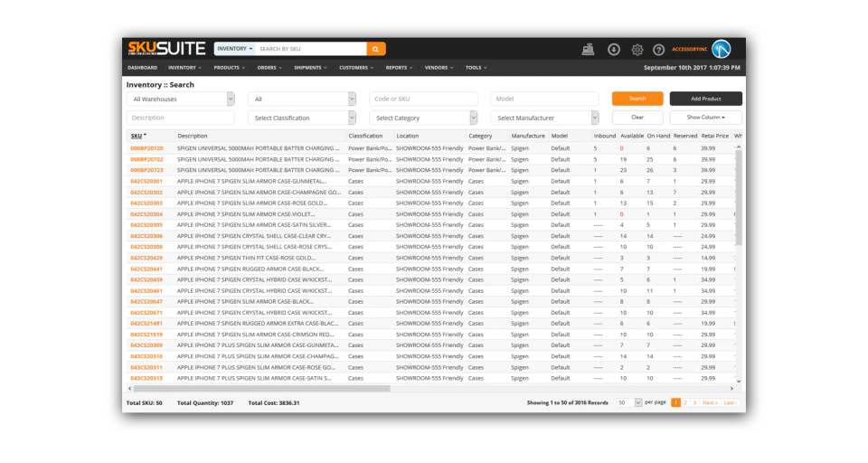This screenshot has height=463, width=868.
Task: Open the AccessoryInc account avatar
Action: click(x=722, y=50)
